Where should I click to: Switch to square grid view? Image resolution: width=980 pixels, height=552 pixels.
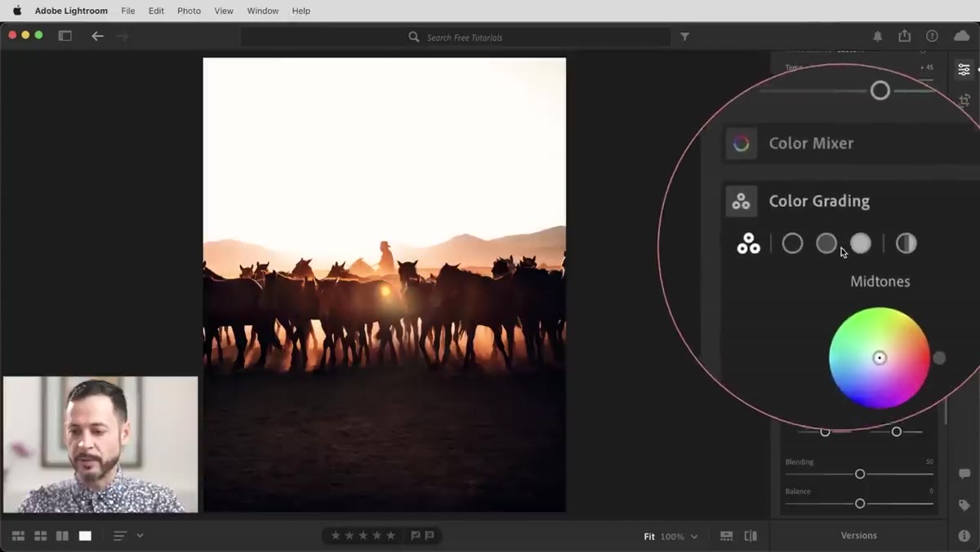[40, 536]
